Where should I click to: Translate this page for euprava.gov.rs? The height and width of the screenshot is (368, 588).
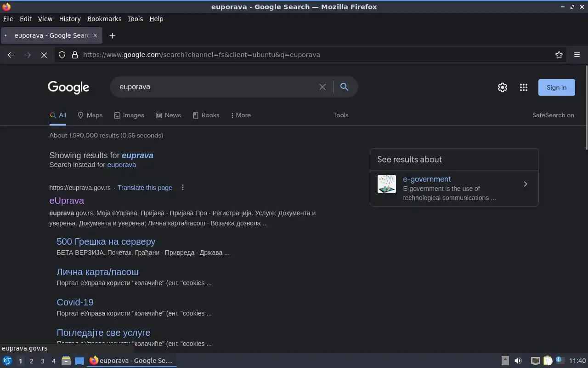pyautogui.click(x=145, y=188)
